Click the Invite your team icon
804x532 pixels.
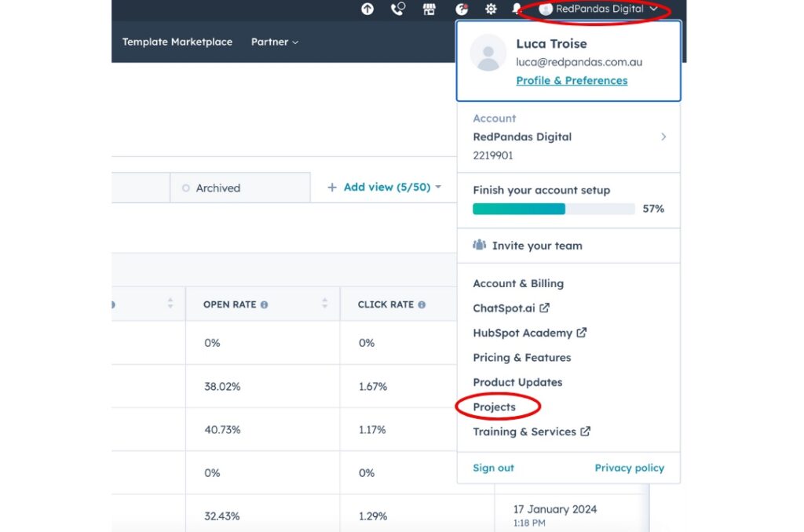coord(480,245)
